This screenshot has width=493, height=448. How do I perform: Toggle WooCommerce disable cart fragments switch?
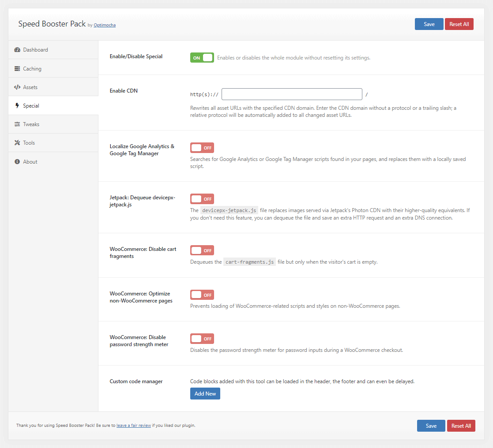tap(202, 250)
